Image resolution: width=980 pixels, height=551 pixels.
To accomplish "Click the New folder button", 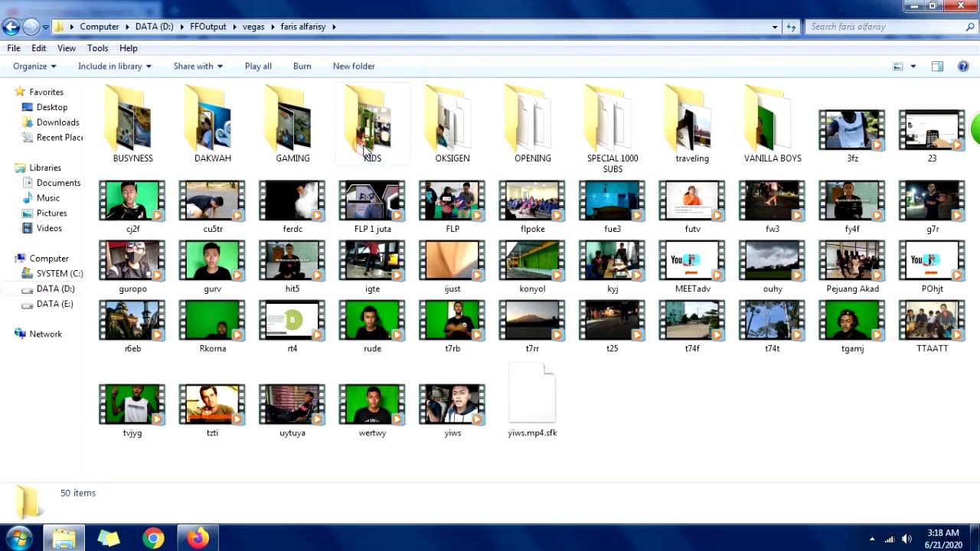I will pyautogui.click(x=354, y=67).
